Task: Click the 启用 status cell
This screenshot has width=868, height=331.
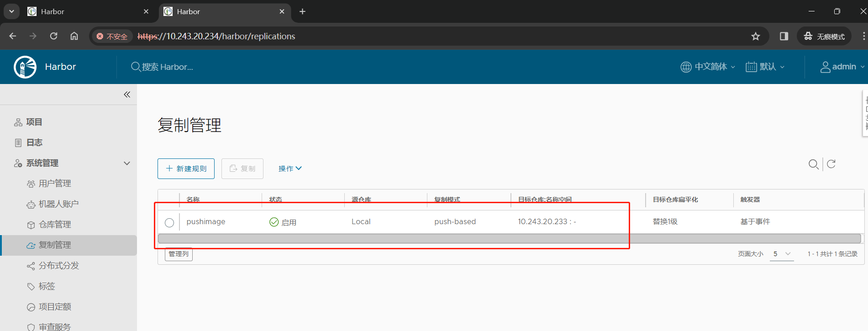Action: pos(283,222)
